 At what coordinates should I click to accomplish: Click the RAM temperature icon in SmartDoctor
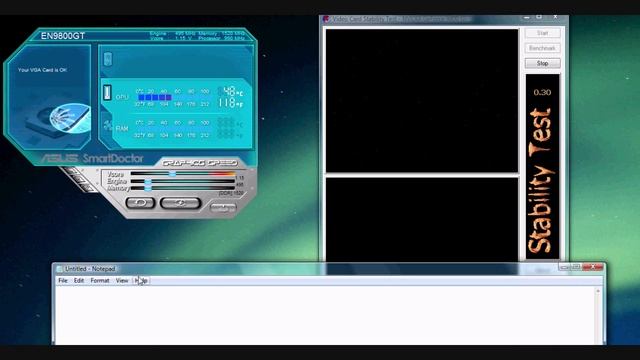[x=108, y=125]
